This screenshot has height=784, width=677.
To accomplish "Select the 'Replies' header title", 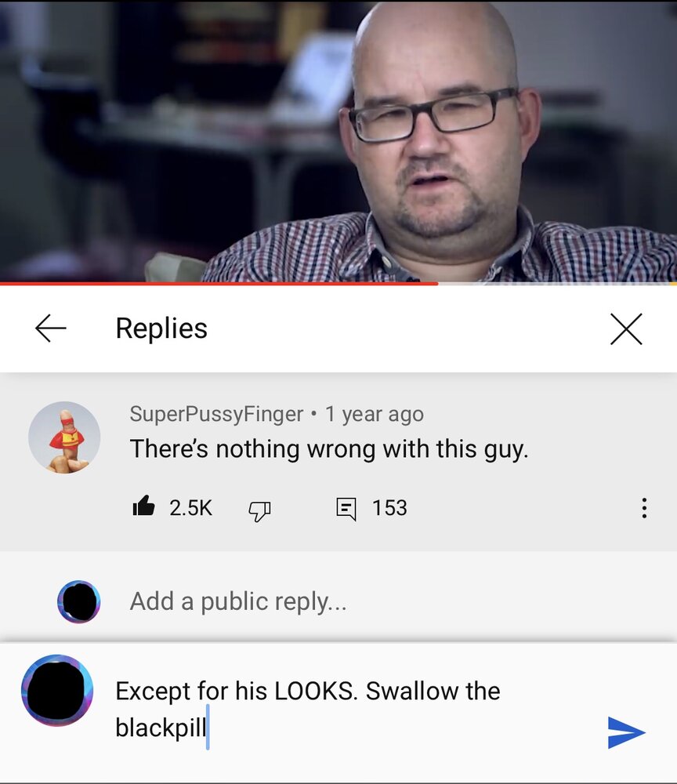I will tap(161, 328).
